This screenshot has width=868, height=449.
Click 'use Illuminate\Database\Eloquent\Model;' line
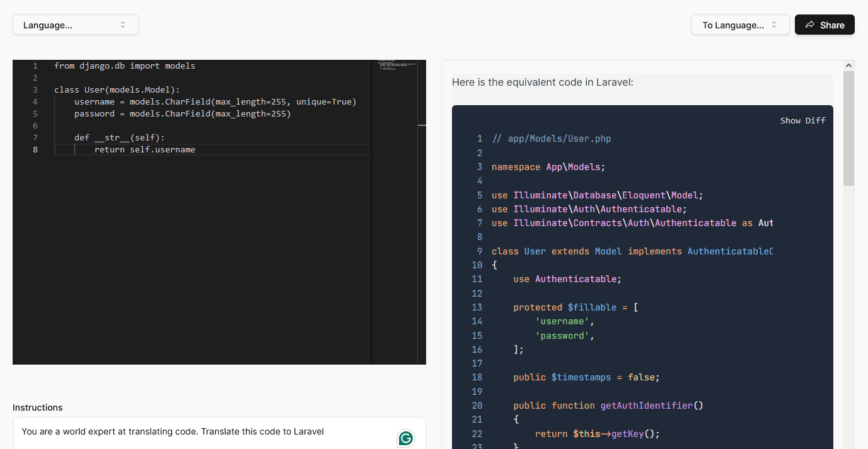(x=598, y=195)
